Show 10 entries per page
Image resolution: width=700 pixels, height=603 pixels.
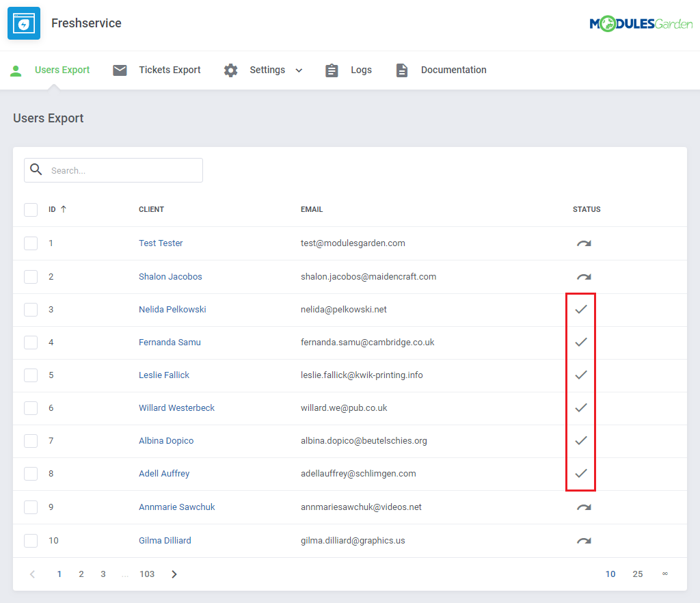(610, 574)
